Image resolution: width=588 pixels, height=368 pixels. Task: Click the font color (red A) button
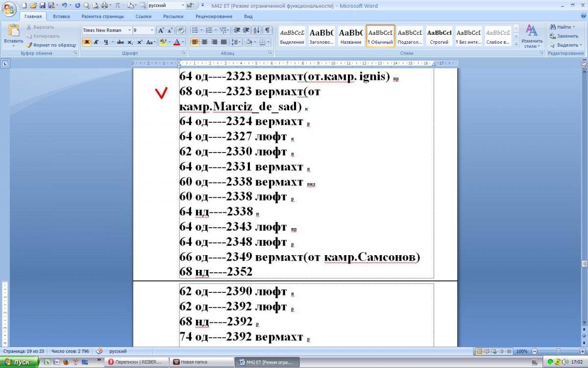click(176, 42)
